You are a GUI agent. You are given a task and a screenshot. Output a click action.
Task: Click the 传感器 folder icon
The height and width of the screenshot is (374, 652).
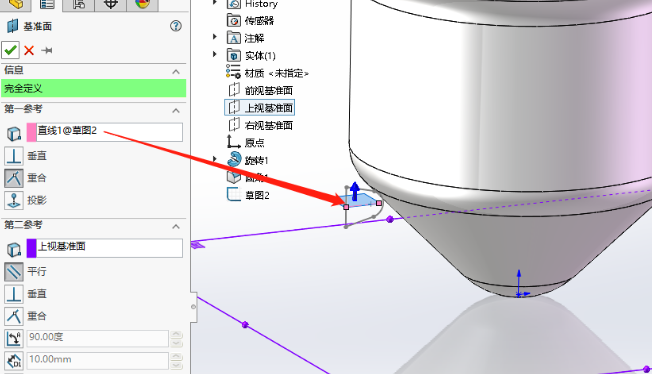coord(234,20)
